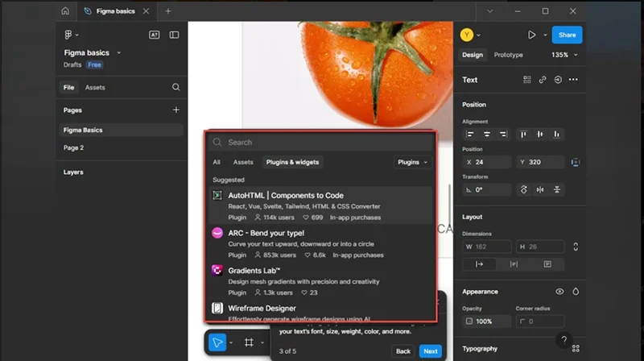Open the help question mark button
Viewport: 644px width, 361px height.
point(564,340)
